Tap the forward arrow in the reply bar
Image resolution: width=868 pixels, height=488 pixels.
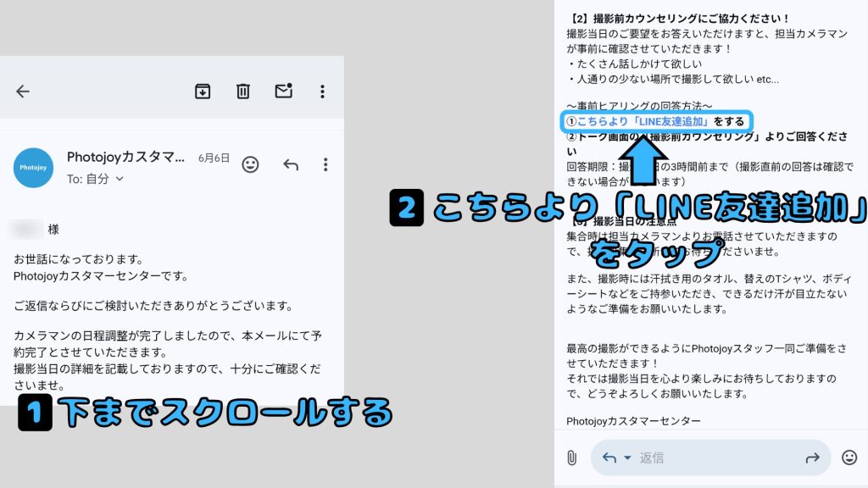[812, 457]
